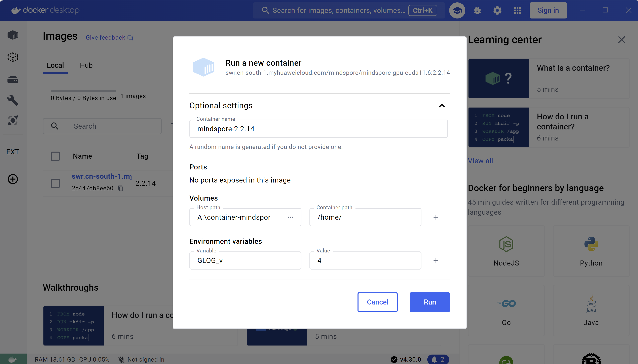The image size is (638, 364).
Task: Open the Learning center graduation cap icon
Action: coord(457,10)
